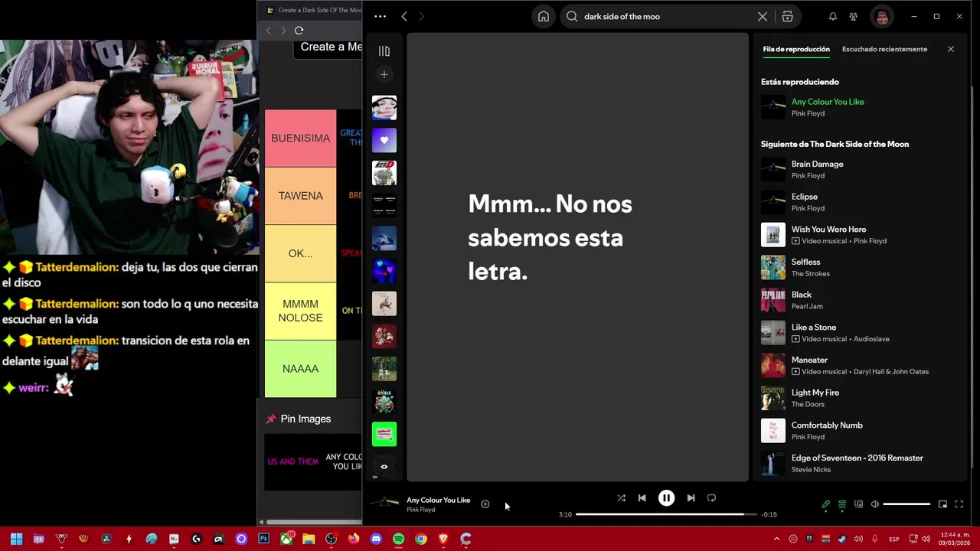The width and height of the screenshot is (980, 551).
Task: Reload the tier list browser page
Action: pyautogui.click(x=299, y=30)
